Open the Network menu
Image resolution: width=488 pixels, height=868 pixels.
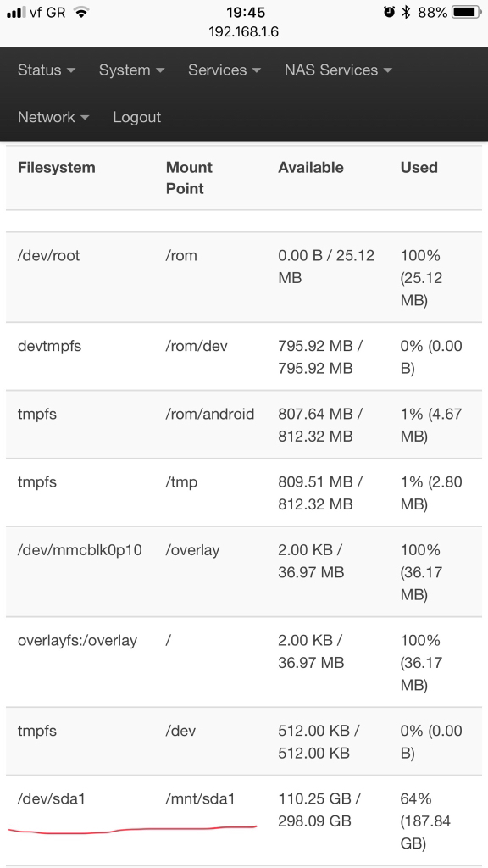point(53,117)
